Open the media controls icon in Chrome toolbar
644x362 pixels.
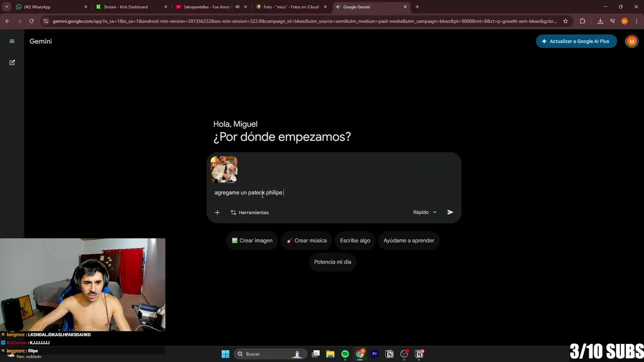612,21
